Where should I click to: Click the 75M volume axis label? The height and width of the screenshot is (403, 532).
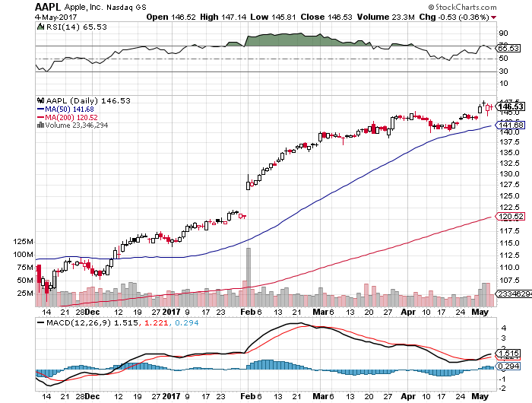coord(25,268)
